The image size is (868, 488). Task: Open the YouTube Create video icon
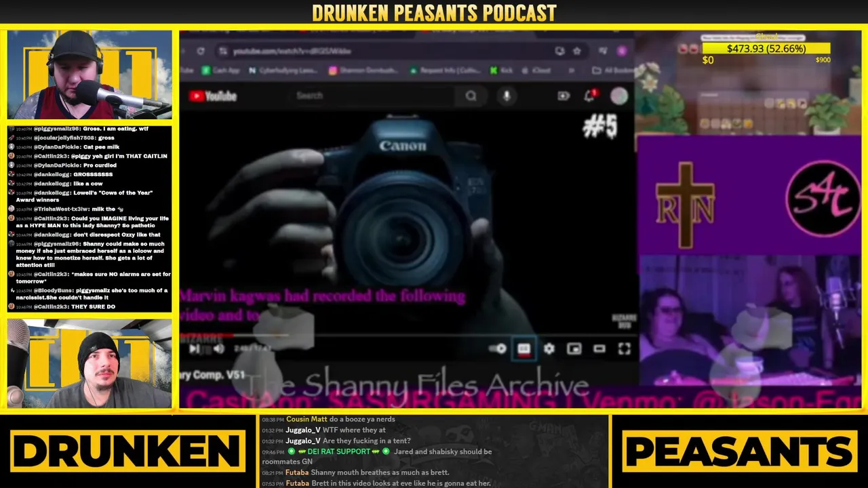564,96
